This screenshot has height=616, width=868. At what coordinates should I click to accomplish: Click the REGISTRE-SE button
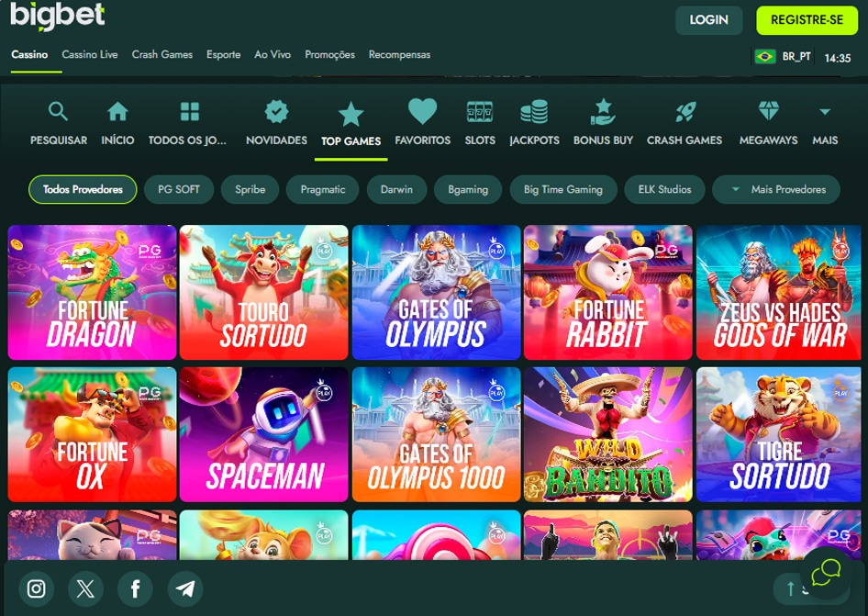click(807, 19)
